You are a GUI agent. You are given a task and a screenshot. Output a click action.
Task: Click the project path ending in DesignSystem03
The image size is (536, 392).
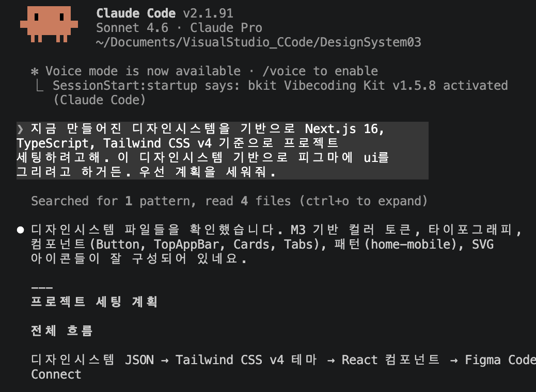[x=258, y=42]
